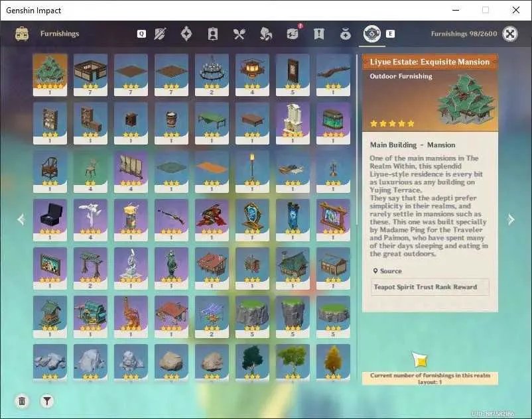Viewport: 532px width, 419px height.
Task: Switch to the Artifacts inventory tab
Action: point(186,34)
